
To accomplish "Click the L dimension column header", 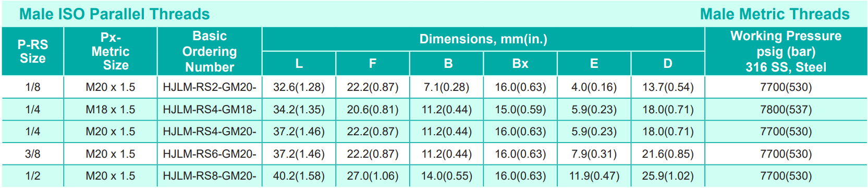I will (299, 63).
